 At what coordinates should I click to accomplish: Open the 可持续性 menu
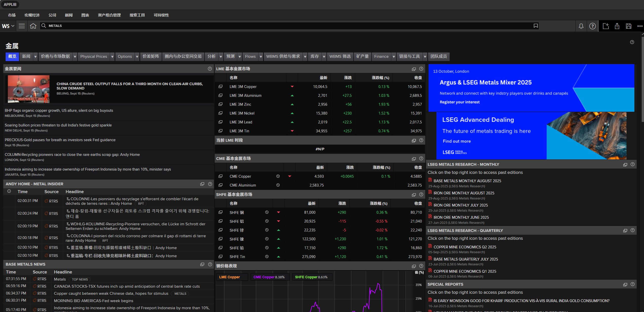(x=161, y=15)
